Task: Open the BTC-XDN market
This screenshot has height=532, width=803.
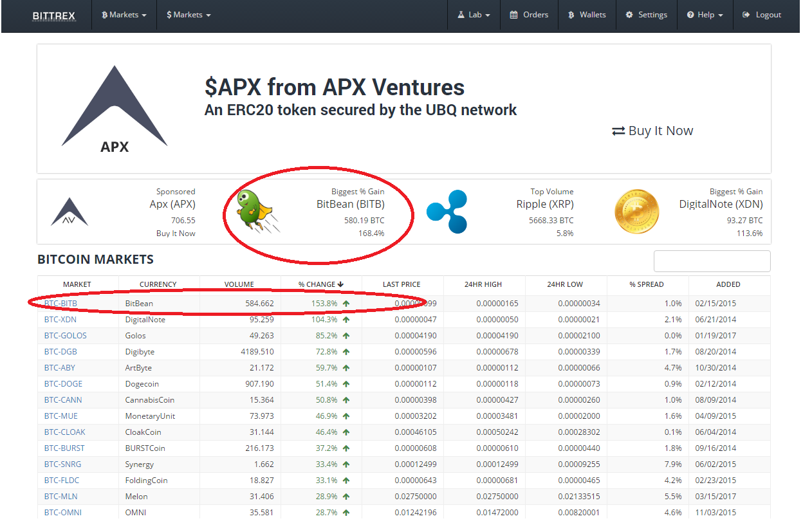Action: point(60,319)
